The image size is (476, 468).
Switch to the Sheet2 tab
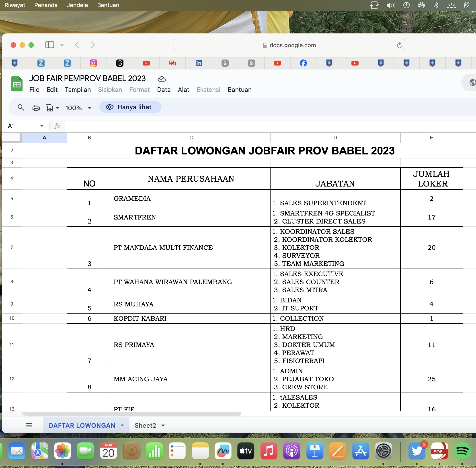pyautogui.click(x=145, y=425)
